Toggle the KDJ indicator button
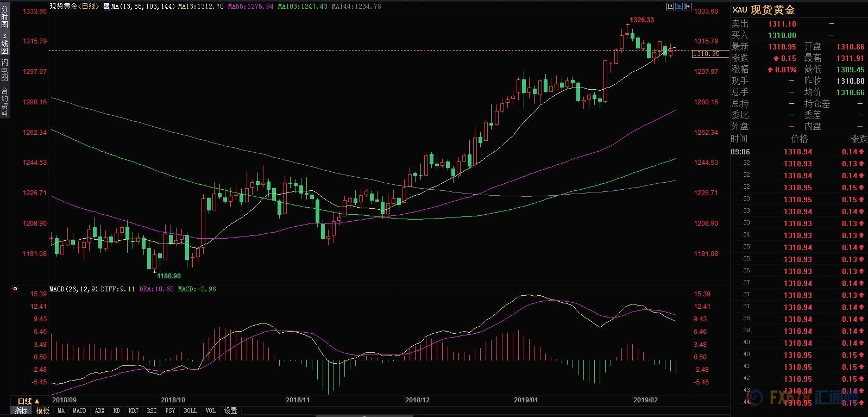Screen dimensions: 868x417 pos(133,411)
